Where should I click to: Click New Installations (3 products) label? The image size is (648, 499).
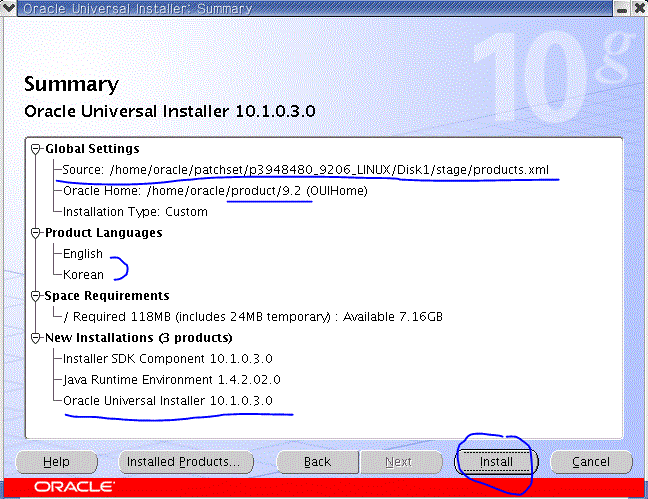click(138, 338)
